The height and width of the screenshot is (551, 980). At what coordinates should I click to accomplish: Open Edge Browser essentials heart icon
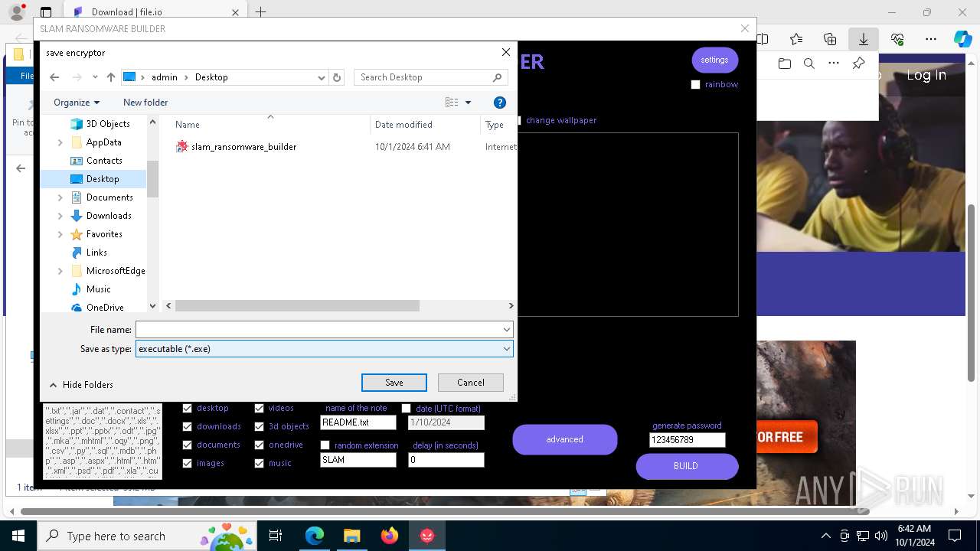(897, 39)
